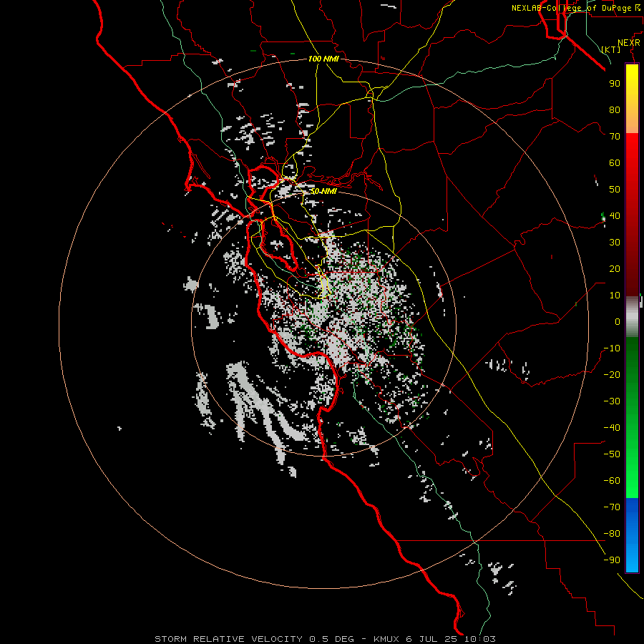Click the -70 knot scale label
This screenshot has width=644, height=644.
coord(612,507)
